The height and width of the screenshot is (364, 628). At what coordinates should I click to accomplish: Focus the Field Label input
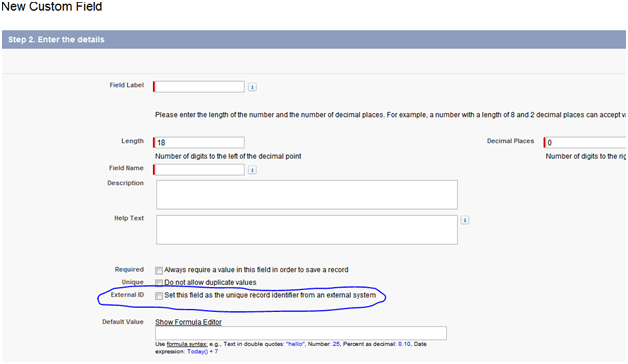[x=199, y=87]
